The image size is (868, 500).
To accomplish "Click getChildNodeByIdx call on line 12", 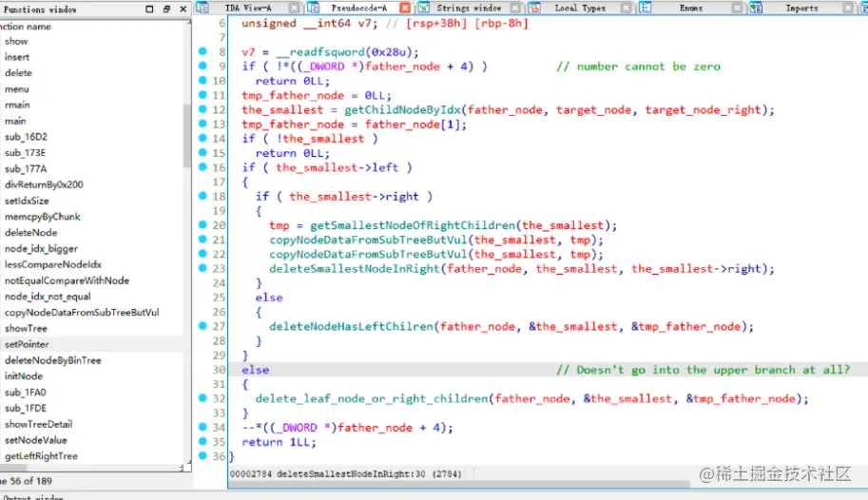I will [402, 109].
